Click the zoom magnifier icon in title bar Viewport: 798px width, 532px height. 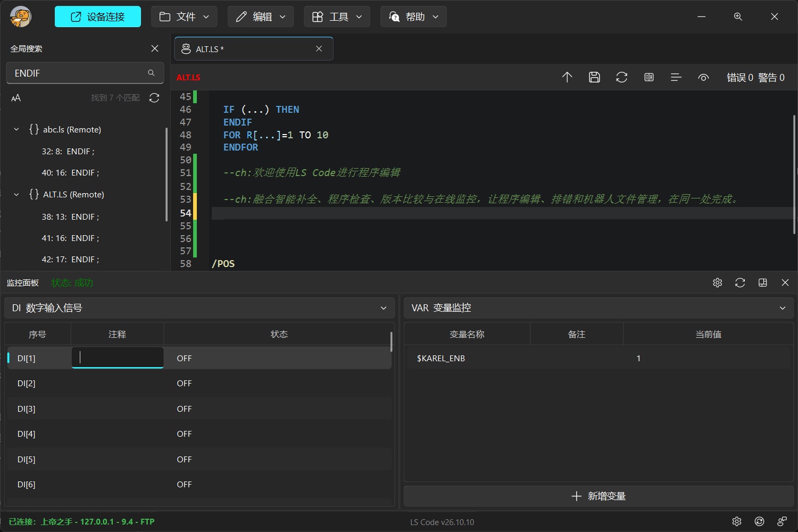tap(738, 16)
